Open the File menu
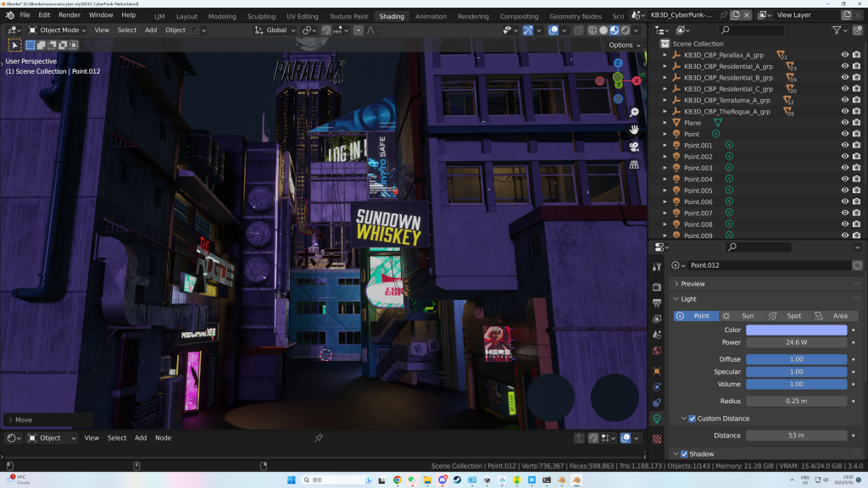The height and width of the screenshot is (488, 868). 25,15
